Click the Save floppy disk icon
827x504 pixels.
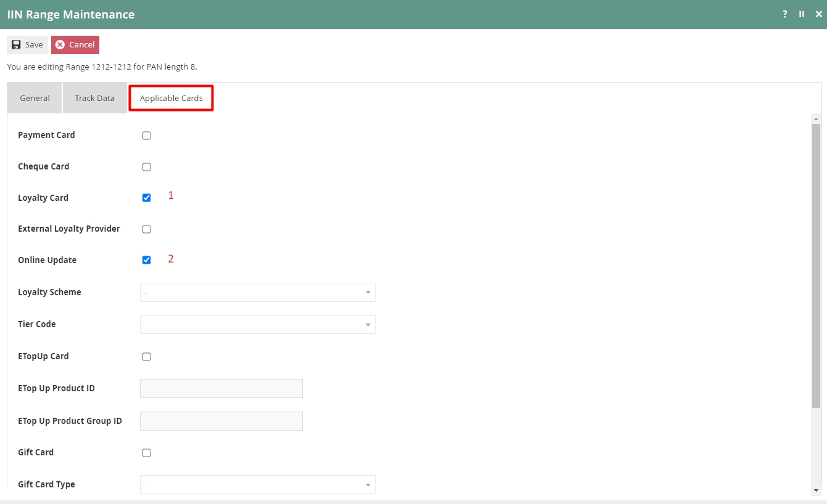[x=15, y=44]
